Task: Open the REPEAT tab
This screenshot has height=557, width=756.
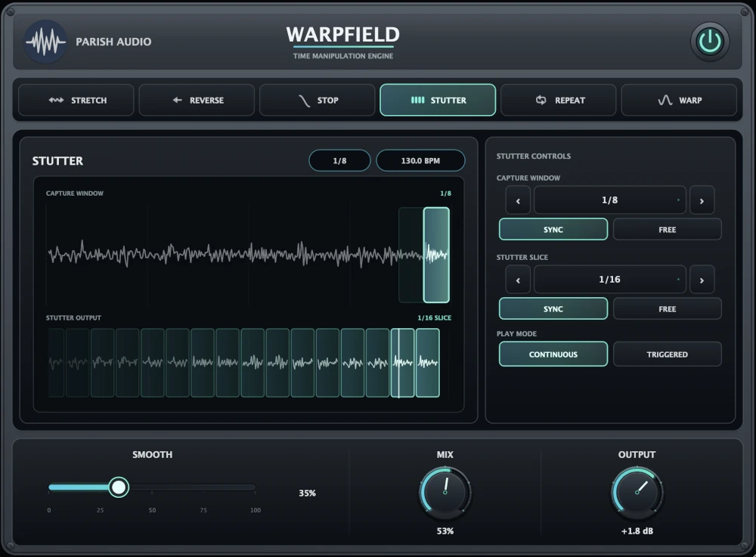Action: click(559, 101)
